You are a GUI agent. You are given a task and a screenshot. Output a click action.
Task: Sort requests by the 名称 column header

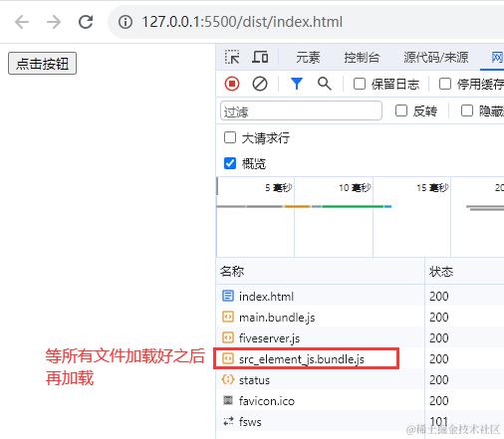coord(320,271)
